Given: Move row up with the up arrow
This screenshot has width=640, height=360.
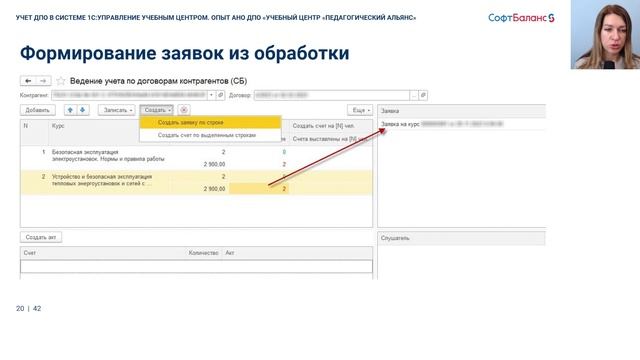Looking at the screenshot, I should pyautogui.click(x=70, y=110).
